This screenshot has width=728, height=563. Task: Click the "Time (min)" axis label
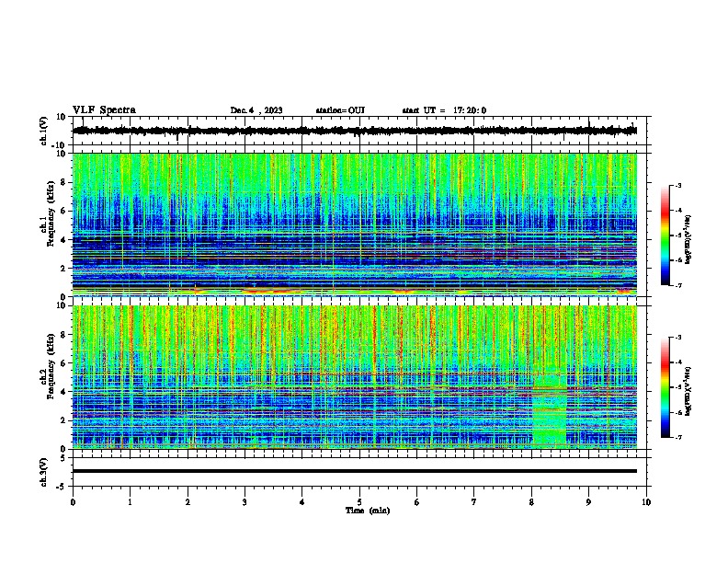(x=368, y=511)
